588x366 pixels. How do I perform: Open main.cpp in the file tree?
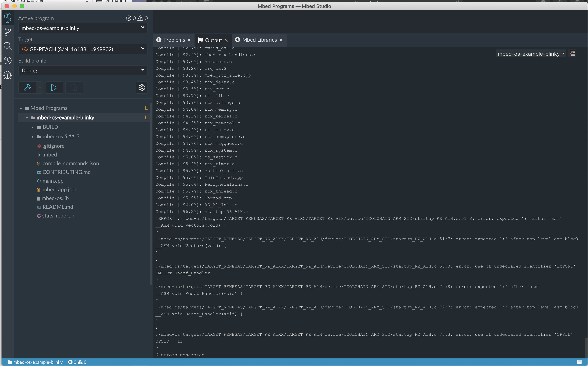[53, 181]
